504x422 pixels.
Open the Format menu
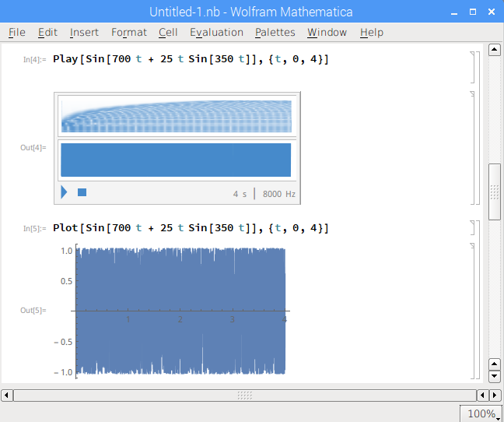128,32
